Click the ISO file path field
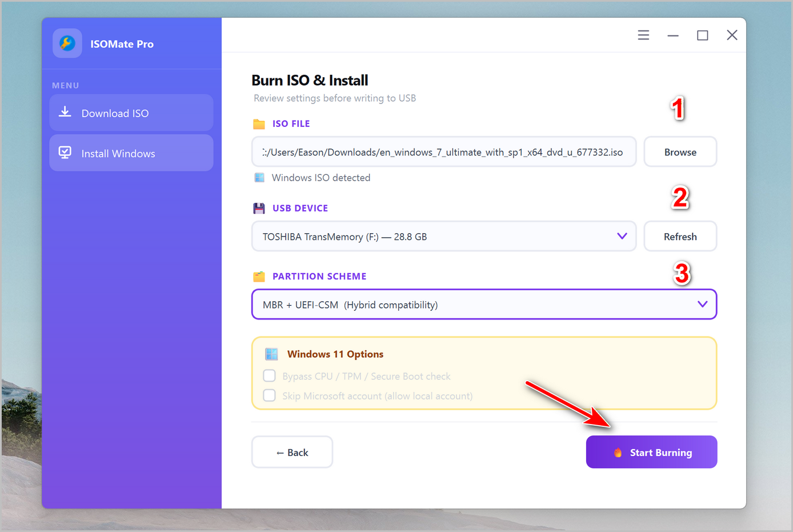The image size is (793, 532). pos(443,152)
